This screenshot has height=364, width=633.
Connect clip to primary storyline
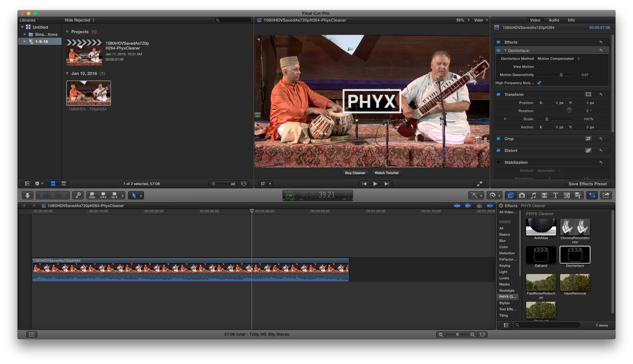tap(92, 195)
